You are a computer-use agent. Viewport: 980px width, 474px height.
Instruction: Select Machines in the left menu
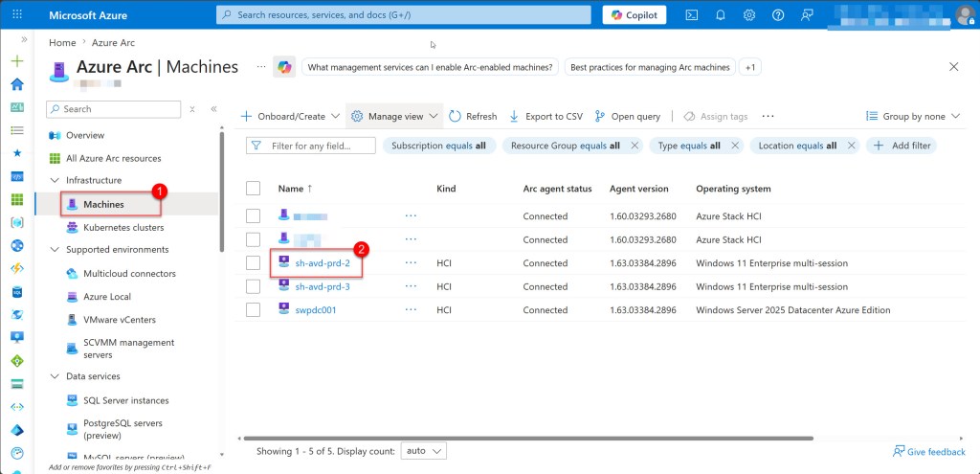pyautogui.click(x=102, y=204)
